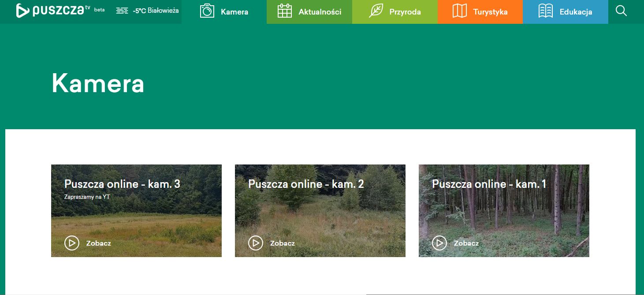Click the calendar icon in Aktualności

[284, 11]
